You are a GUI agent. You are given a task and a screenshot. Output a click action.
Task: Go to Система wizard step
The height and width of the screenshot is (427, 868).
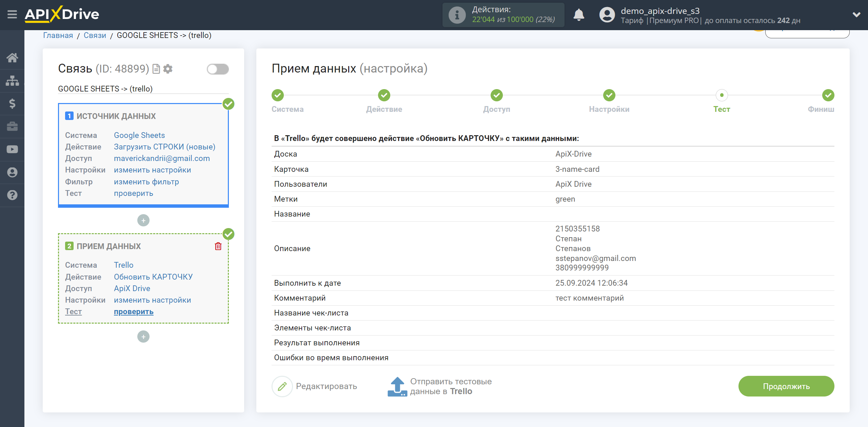point(278,95)
